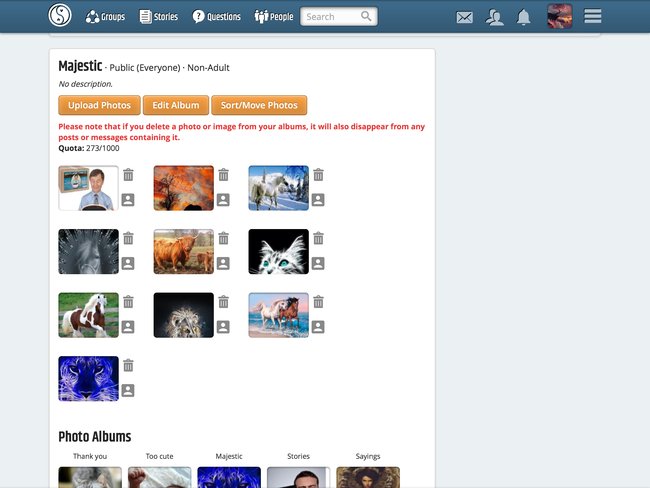The image size is (650, 488).
Task: Delete the white horse in snow photo
Action: pyautogui.click(x=318, y=175)
